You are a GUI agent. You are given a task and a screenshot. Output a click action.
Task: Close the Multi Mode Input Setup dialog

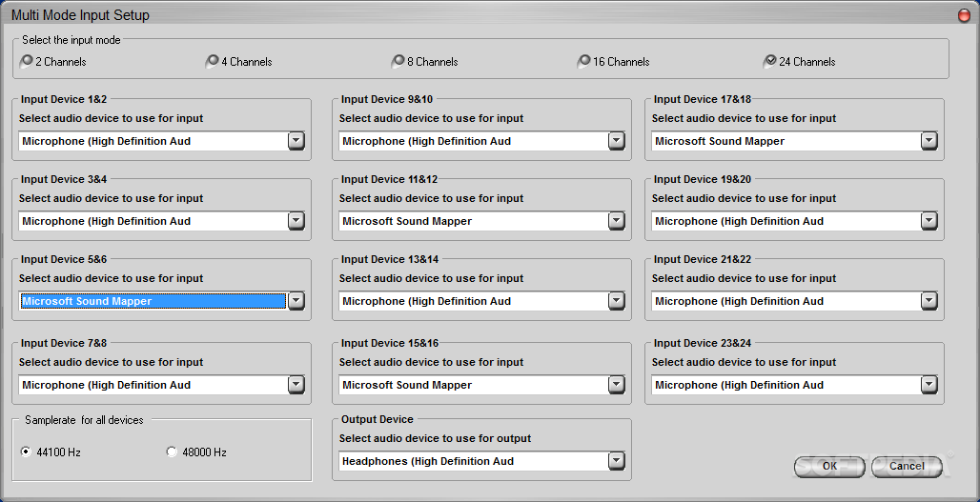click(x=965, y=15)
